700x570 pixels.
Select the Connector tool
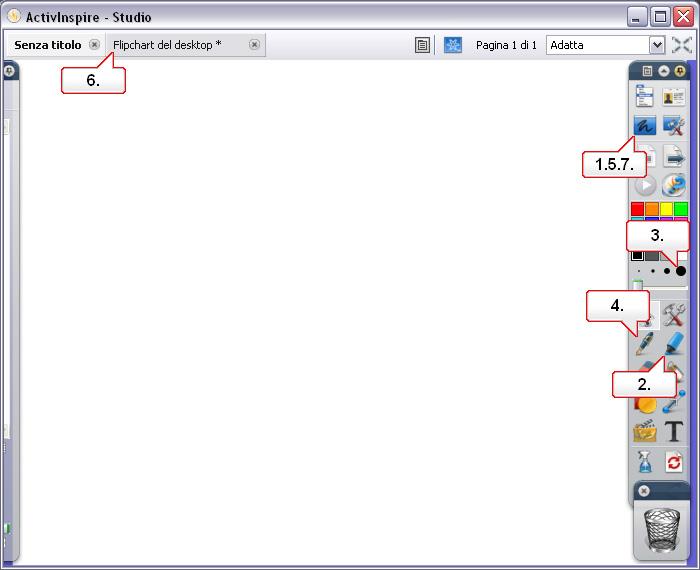coord(675,402)
